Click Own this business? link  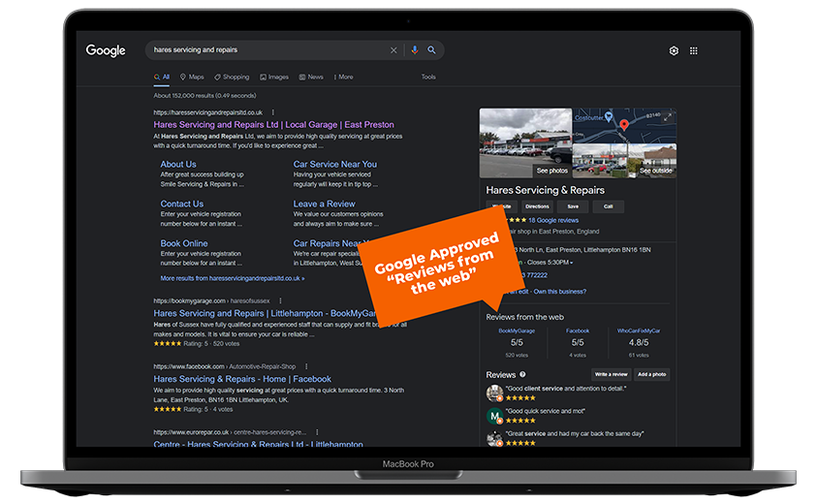(559, 292)
